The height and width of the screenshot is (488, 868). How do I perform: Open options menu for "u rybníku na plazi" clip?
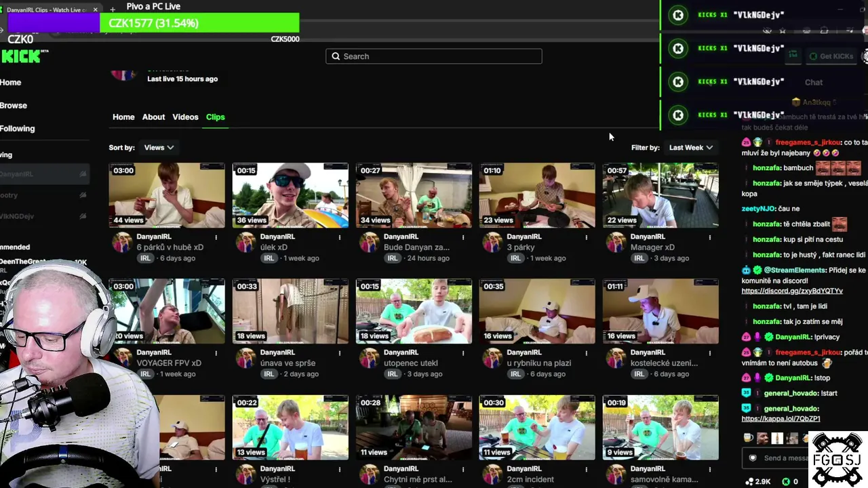coord(587,353)
